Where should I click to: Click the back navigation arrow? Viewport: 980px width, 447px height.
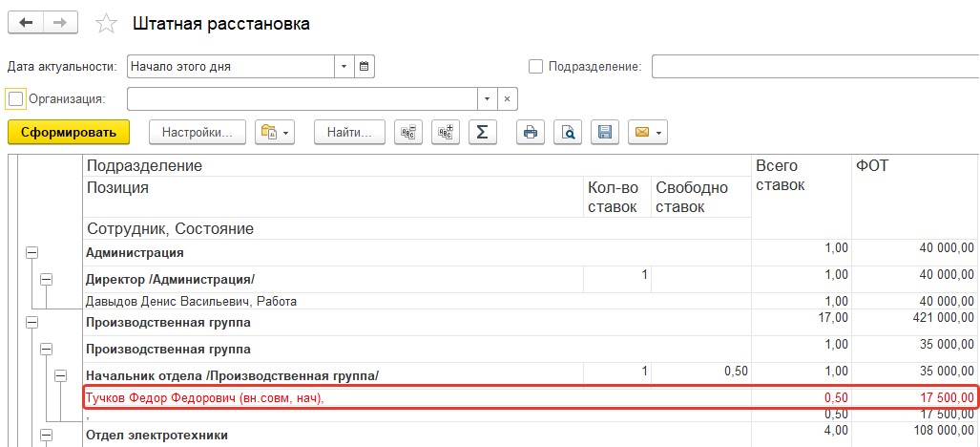[26, 23]
